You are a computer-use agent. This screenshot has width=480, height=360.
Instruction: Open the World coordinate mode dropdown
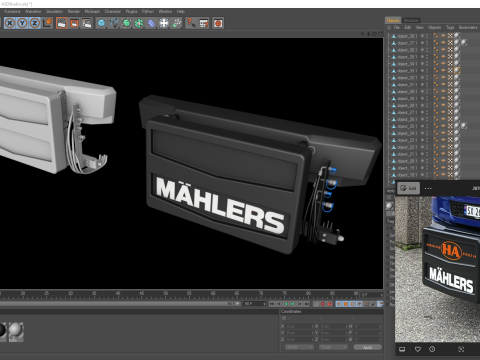(x=299, y=347)
